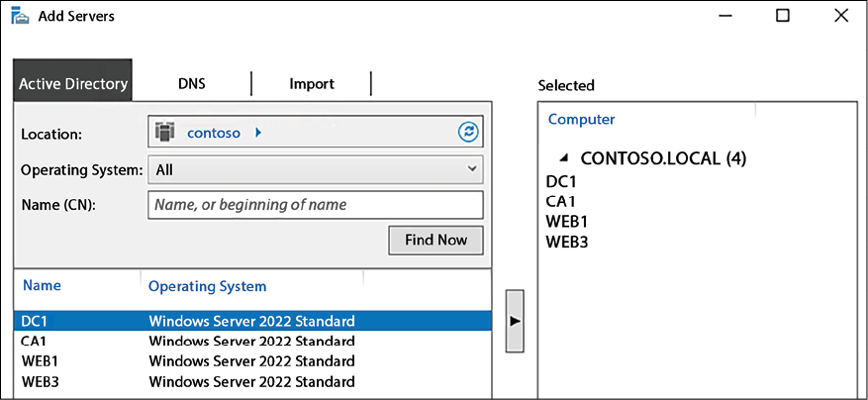
Task: Click the contoso domain icon in Location
Action: tap(165, 133)
